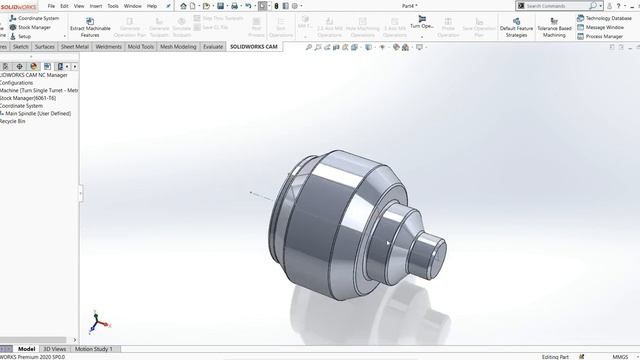Click View Settings monitor icon
The width and height of the screenshot is (640, 360).
click(x=419, y=47)
